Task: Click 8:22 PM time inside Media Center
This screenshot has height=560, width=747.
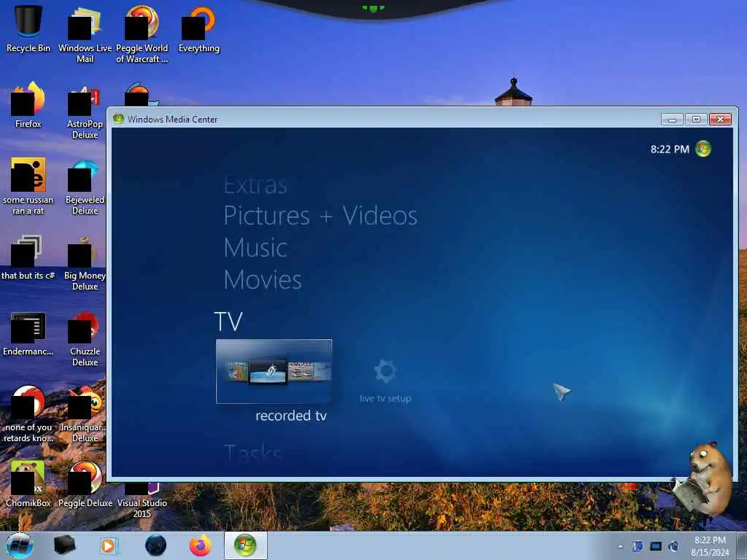Action: pos(670,149)
